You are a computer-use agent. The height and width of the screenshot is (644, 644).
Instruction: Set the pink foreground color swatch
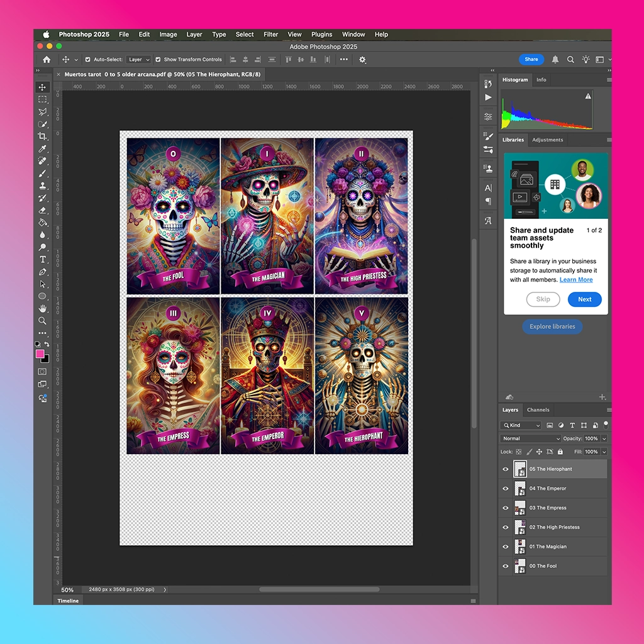[x=40, y=354]
